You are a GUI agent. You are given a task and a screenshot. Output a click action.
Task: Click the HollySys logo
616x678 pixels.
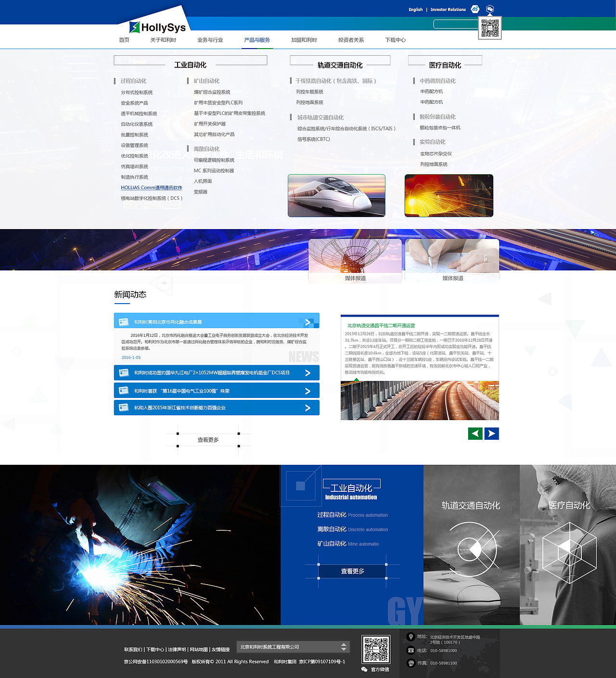(x=158, y=27)
